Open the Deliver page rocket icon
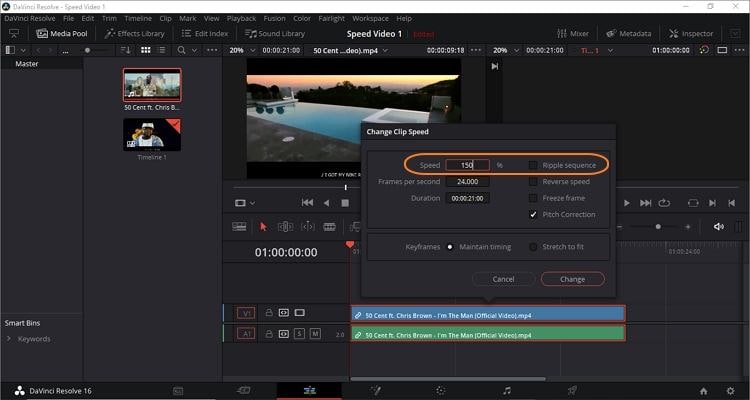The image size is (750, 400). click(x=572, y=390)
